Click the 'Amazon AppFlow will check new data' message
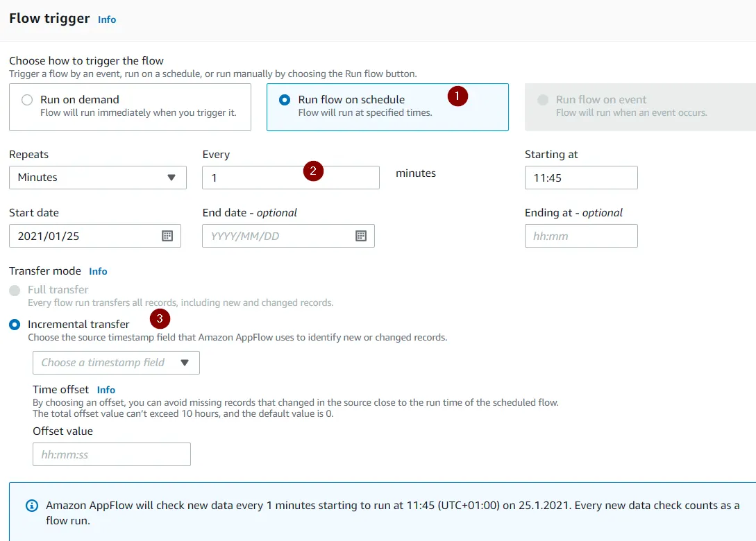 click(392, 513)
